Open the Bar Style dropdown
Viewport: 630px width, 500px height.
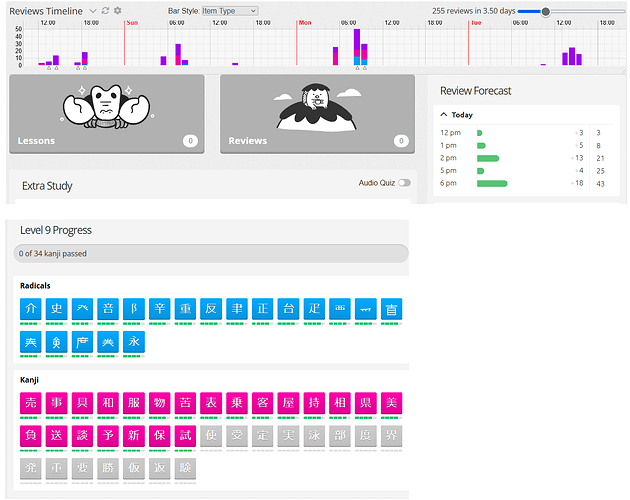pyautogui.click(x=229, y=11)
